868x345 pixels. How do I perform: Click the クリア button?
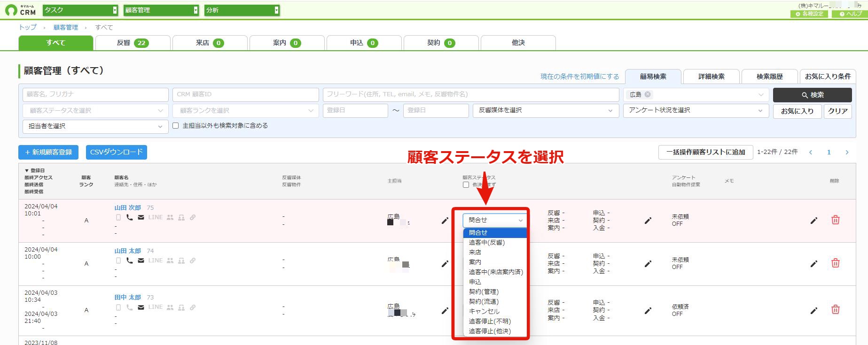point(837,111)
